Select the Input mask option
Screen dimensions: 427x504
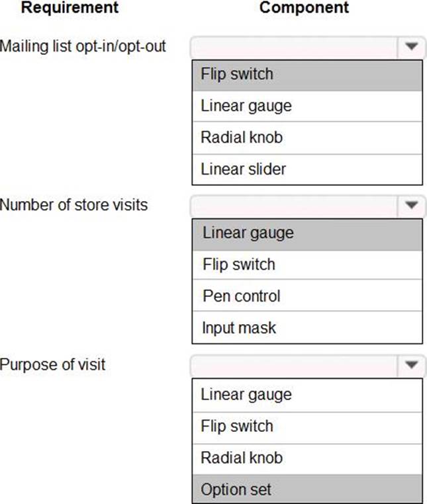pyautogui.click(x=307, y=328)
